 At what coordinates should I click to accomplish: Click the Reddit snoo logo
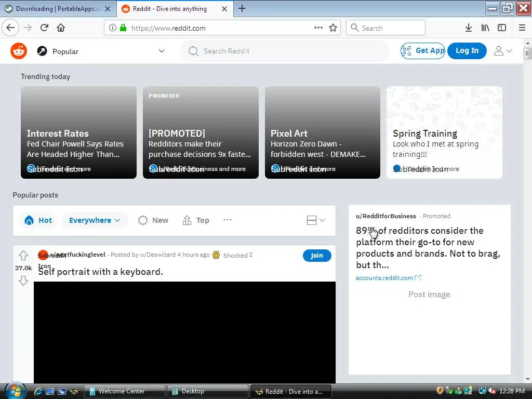point(19,51)
